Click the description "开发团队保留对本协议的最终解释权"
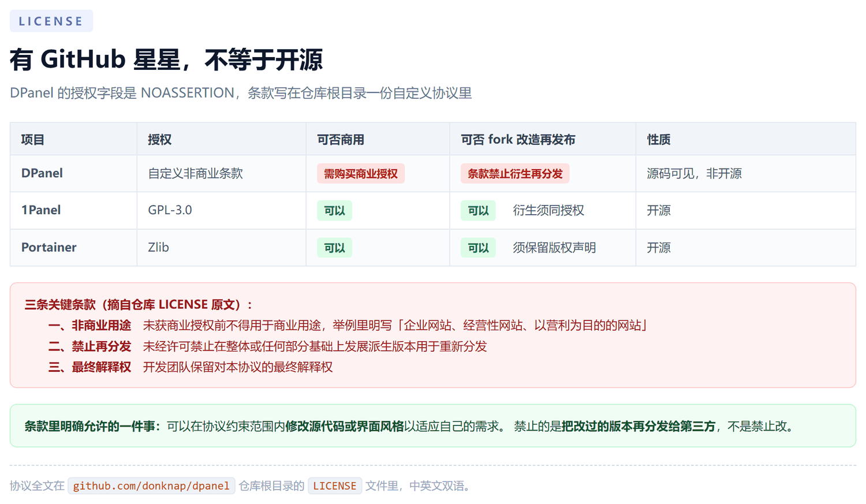The image size is (866, 504). [238, 367]
